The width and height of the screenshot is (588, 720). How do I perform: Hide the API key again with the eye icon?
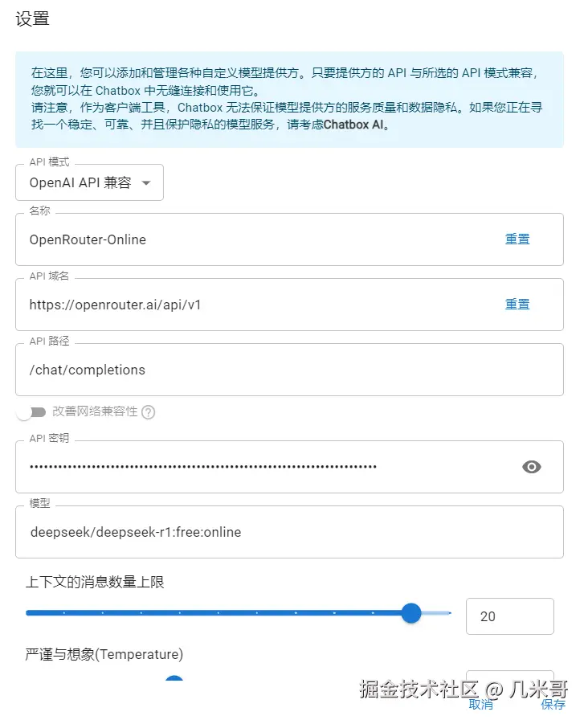pyautogui.click(x=532, y=466)
